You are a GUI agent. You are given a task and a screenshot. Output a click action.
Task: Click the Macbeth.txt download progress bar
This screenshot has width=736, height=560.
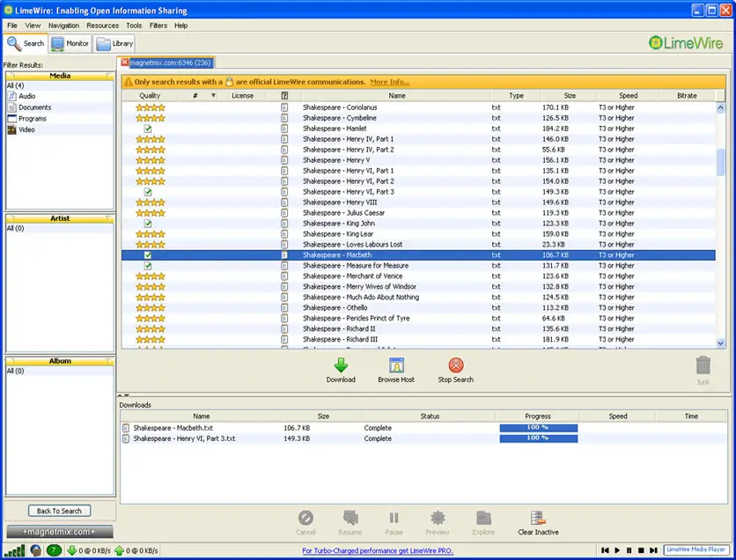click(538, 427)
